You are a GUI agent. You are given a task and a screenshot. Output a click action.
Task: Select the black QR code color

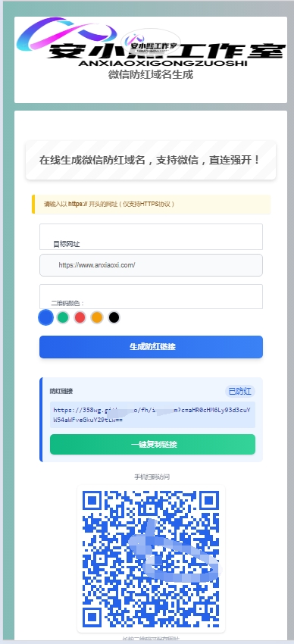(114, 317)
